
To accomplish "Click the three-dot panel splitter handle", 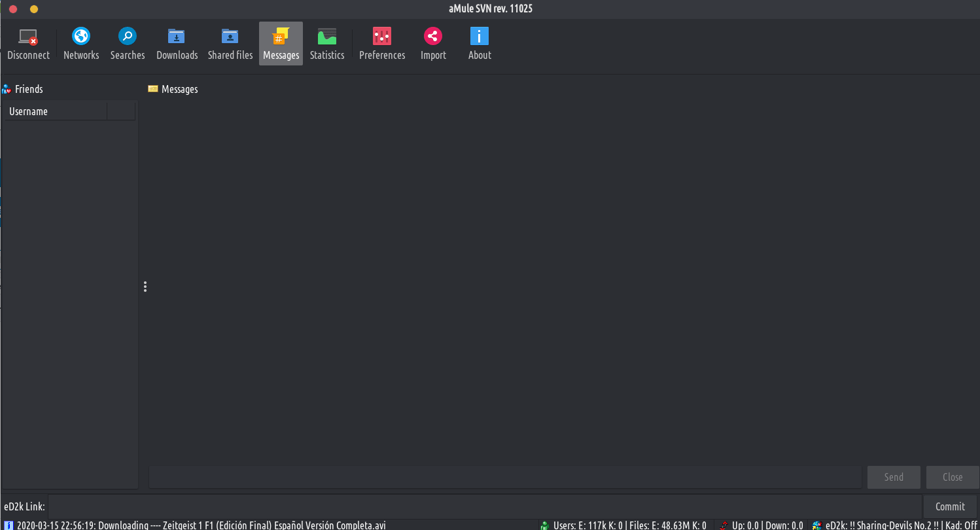I will tap(145, 287).
